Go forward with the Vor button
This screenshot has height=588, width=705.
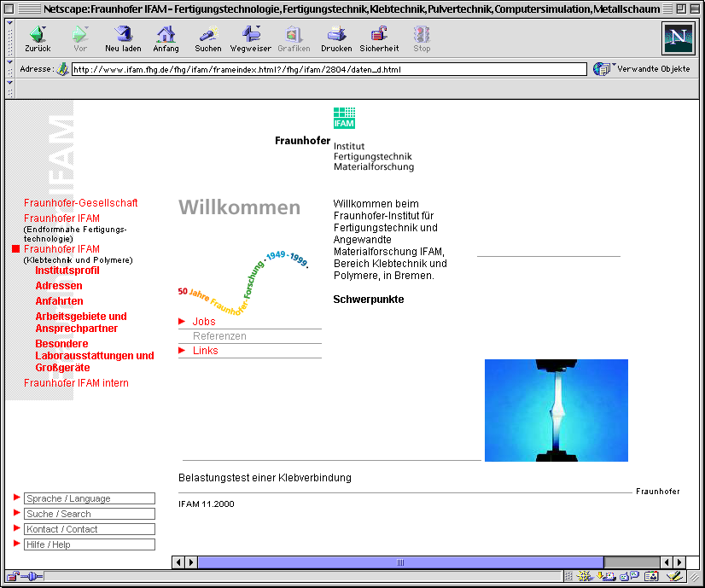coord(80,38)
